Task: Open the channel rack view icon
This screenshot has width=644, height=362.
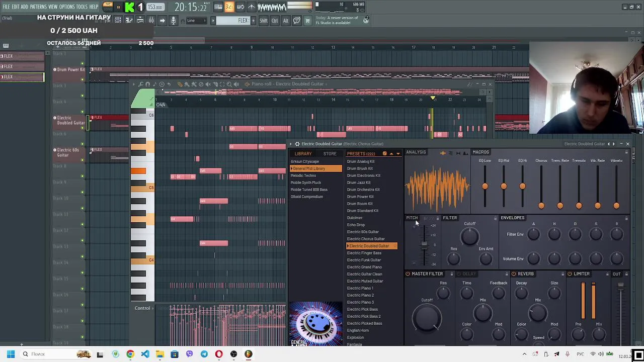Action: pos(140,20)
